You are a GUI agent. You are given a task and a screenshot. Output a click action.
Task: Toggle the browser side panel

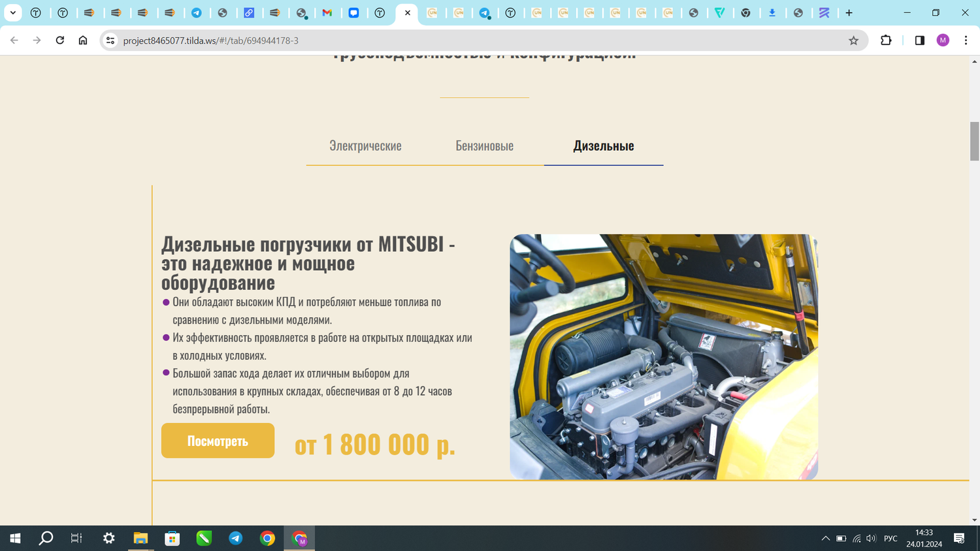[919, 40]
